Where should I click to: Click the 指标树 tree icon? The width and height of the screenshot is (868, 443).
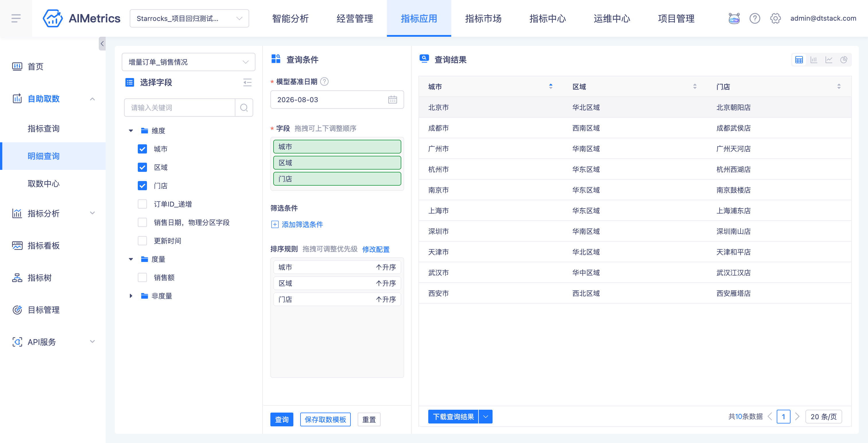(x=17, y=277)
